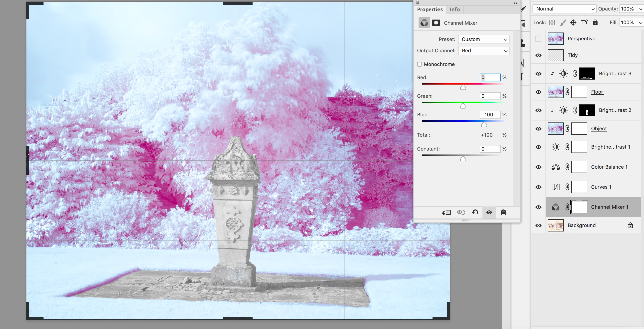Open the Preset dropdown
Screen dimensions: 644x329
[x=484, y=40]
